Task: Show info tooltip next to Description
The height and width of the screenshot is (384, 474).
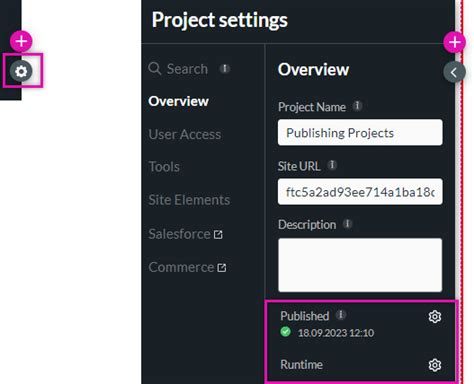Action: [347, 223]
